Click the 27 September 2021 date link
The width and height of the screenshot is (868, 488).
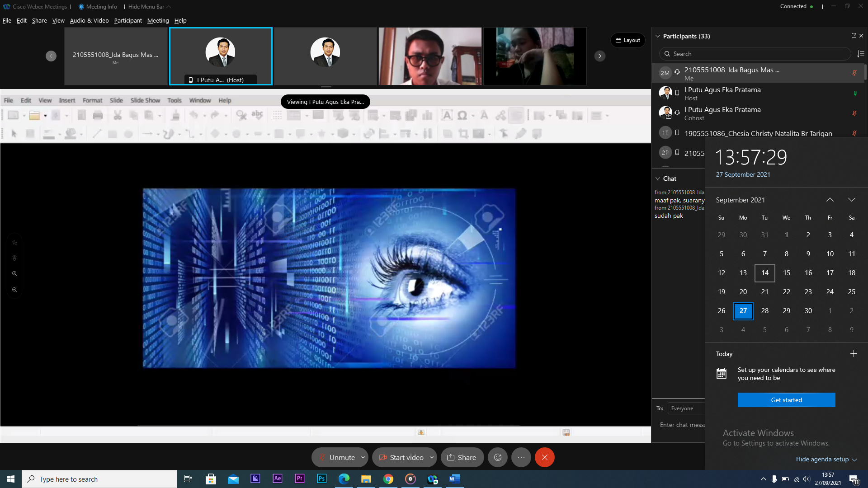(743, 174)
